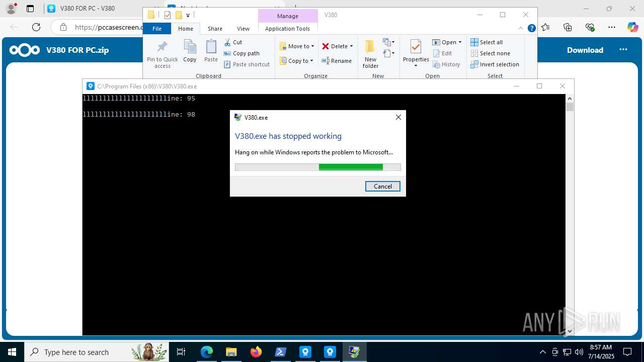Click the Windows Start button
This screenshot has height=362, width=644.
click(12, 352)
